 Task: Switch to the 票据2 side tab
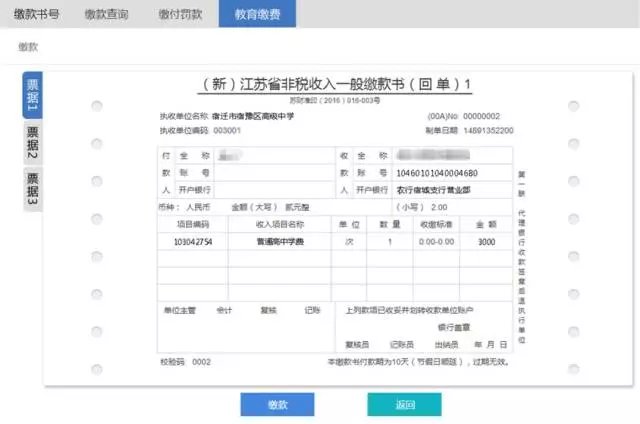(x=31, y=143)
